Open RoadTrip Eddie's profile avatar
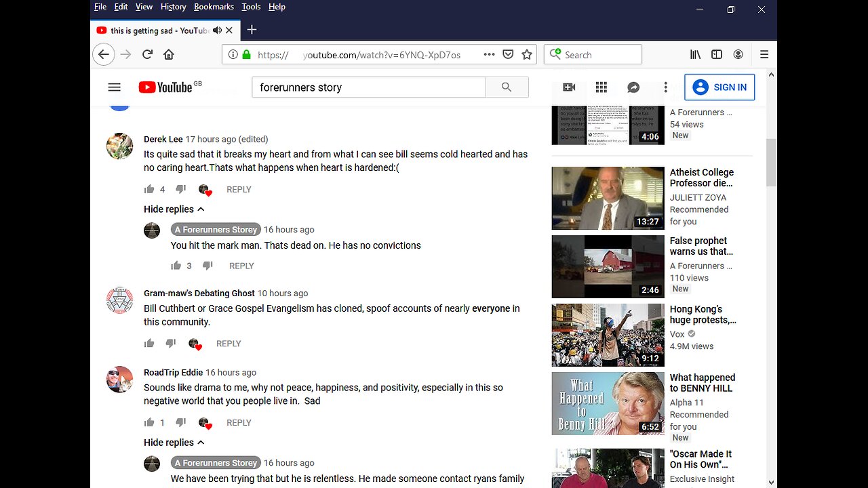The height and width of the screenshot is (488, 868). (120, 380)
